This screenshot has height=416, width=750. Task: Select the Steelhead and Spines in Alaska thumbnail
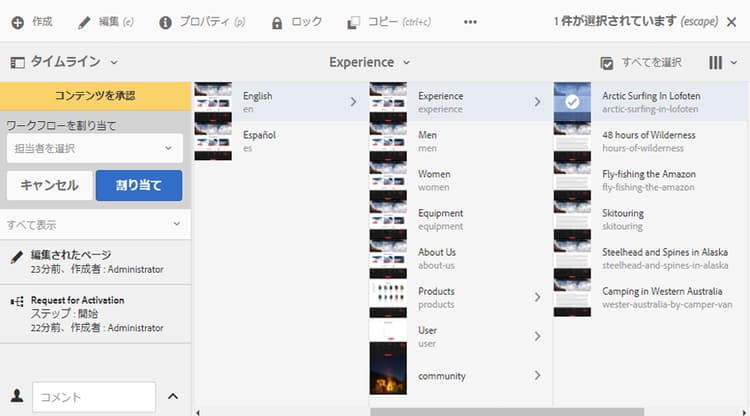click(x=572, y=259)
